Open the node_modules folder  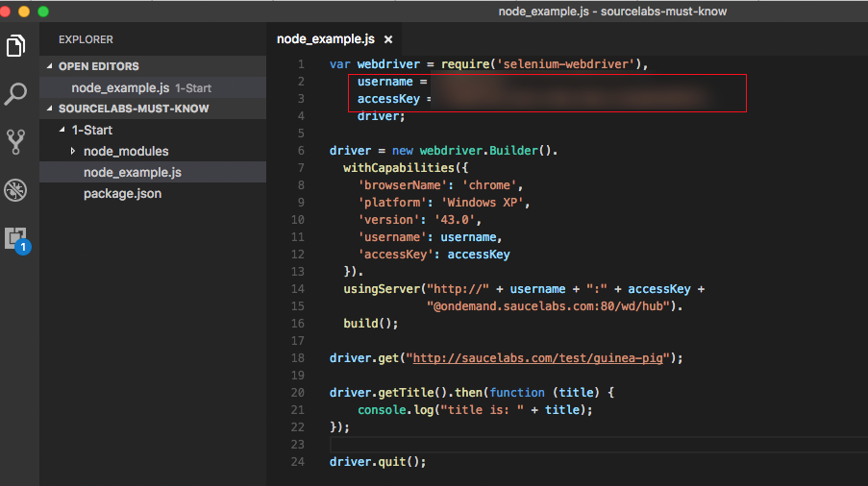pos(153,151)
